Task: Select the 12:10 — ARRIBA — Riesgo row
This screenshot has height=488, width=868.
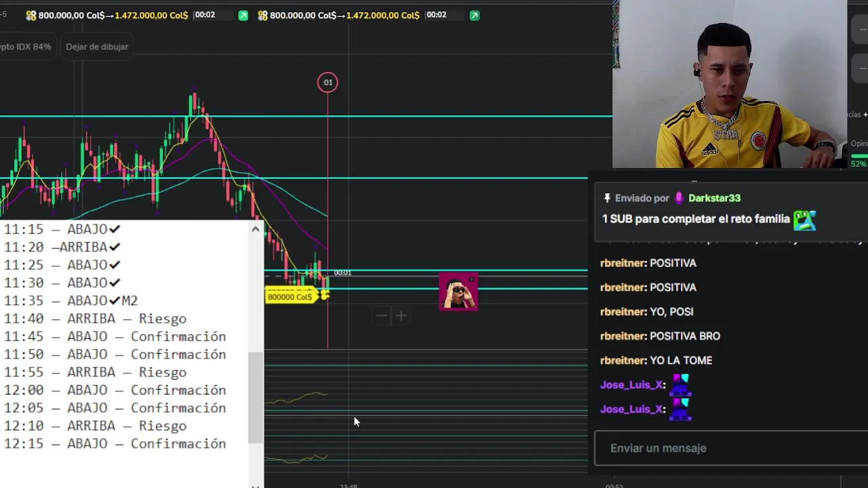Action: click(x=95, y=426)
